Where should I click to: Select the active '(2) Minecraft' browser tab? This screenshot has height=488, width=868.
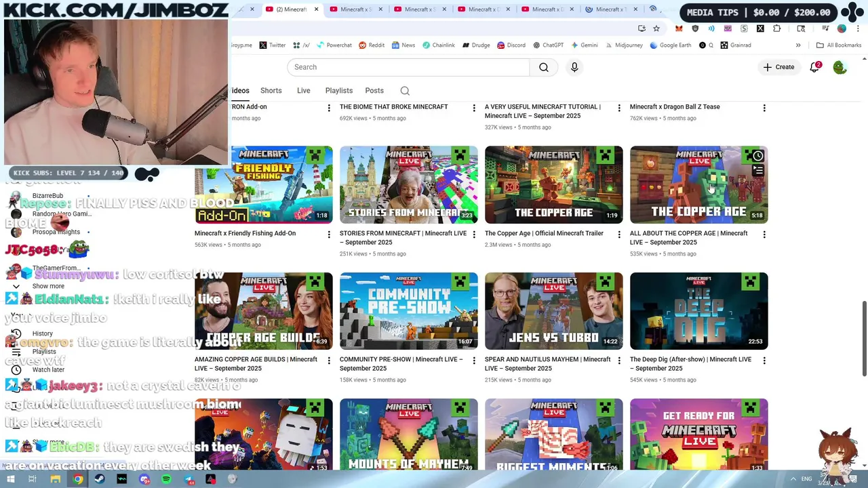click(291, 9)
